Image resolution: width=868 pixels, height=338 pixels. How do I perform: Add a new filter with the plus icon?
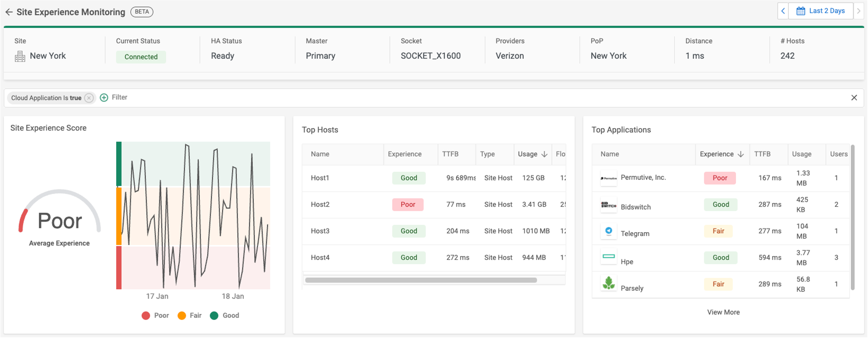[x=104, y=98]
